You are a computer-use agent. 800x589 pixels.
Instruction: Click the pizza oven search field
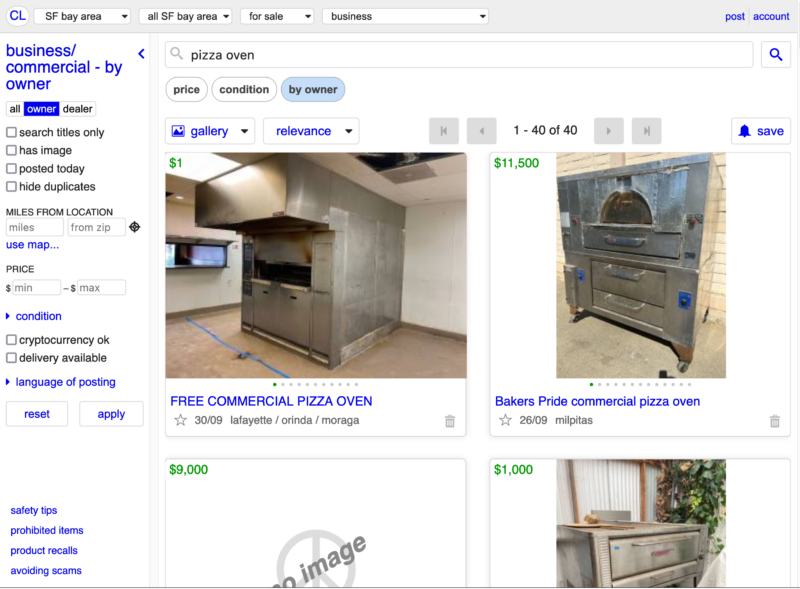(459, 55)
